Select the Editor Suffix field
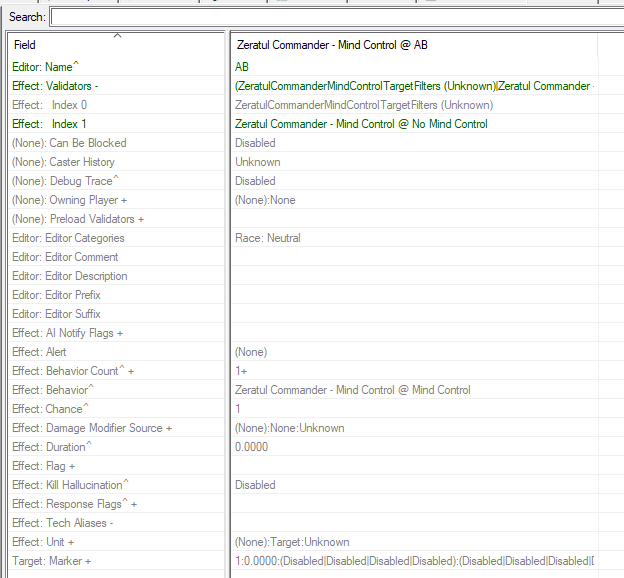The height and width of the screenshot is (578, 624). point(116,314)
